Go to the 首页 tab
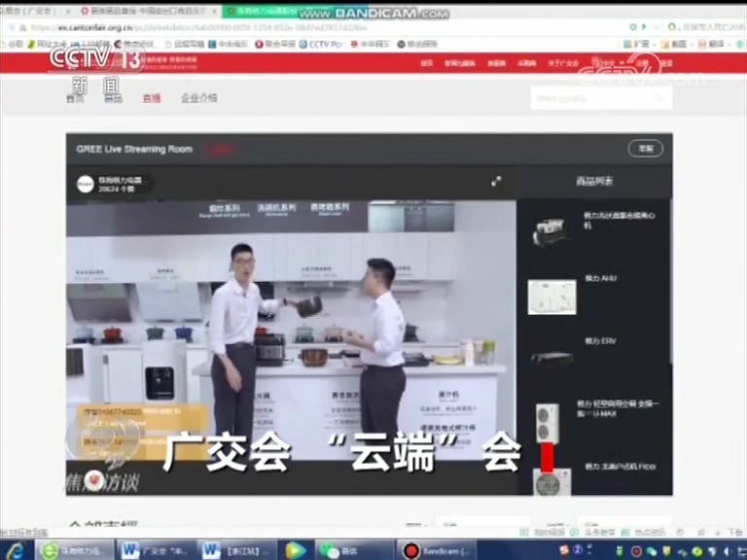This screenshot has width=747, height=560. point(75,98)
